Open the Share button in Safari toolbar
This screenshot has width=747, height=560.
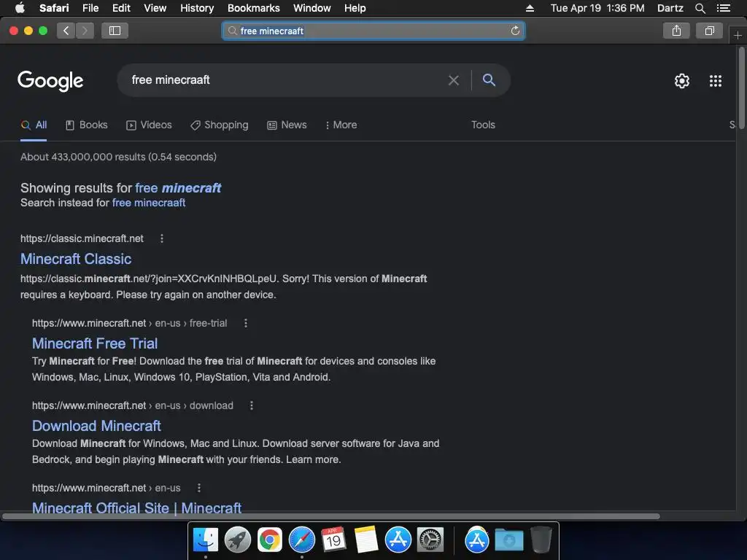click(676, 31)
